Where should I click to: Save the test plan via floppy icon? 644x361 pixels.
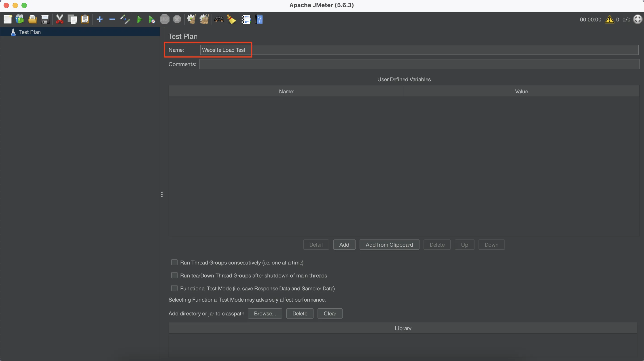coord(45,19)
